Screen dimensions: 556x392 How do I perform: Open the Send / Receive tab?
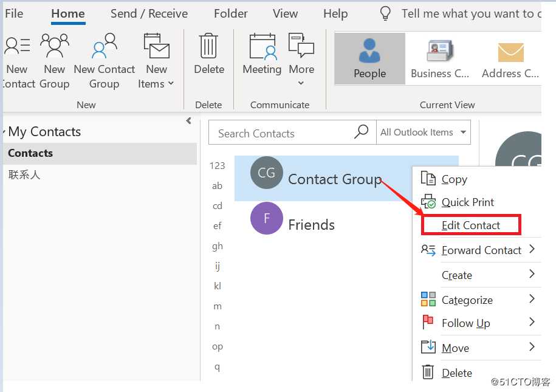pos(149,13)
